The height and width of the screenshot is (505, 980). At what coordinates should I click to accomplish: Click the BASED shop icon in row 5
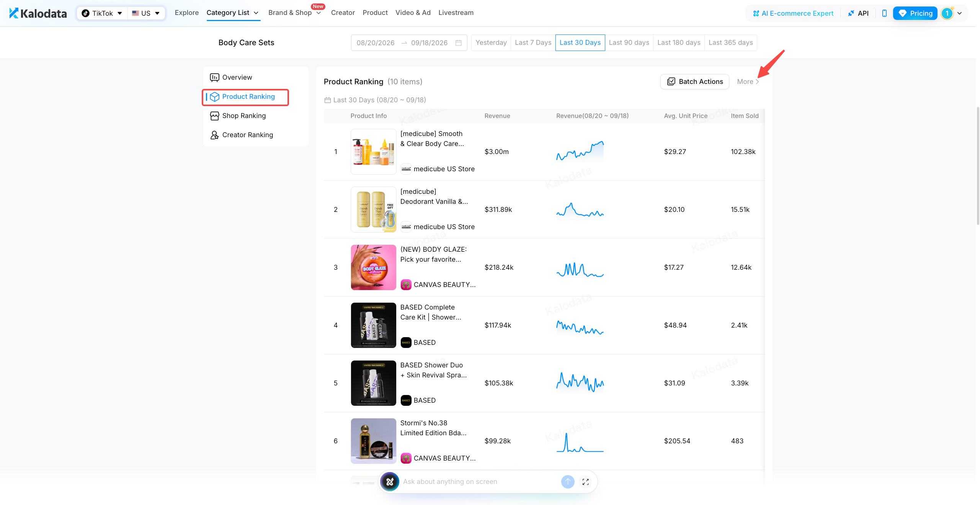(x=406, y=400)
